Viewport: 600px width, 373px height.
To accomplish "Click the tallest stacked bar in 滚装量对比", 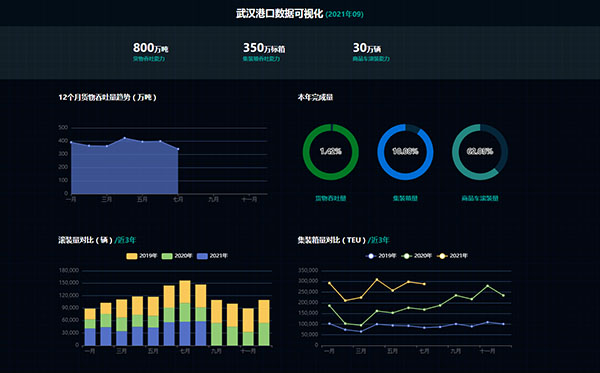I will point(185,313).
